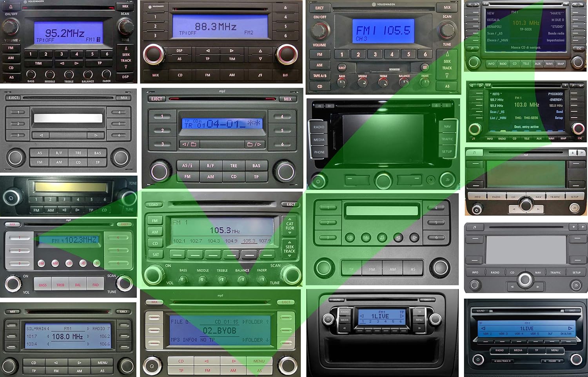The image size is (588, 377).
Task: Click the TREBLE knob on the FM1 105.5 radio
Action: [x=383, y=82]
